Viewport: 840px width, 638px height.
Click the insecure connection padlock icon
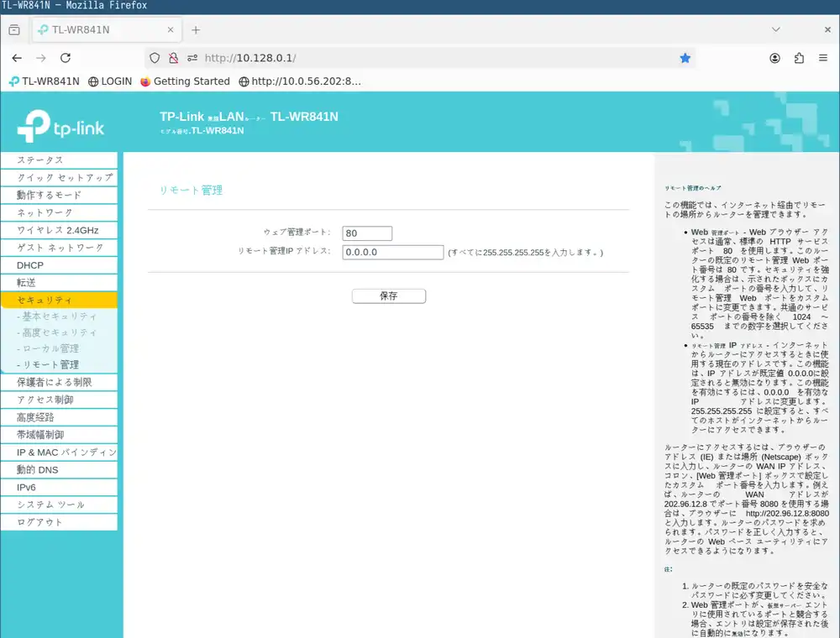pos(174,58)
